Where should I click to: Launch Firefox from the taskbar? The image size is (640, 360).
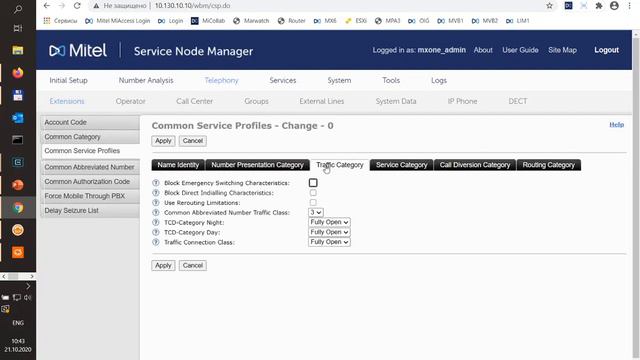tap(18, 73)
